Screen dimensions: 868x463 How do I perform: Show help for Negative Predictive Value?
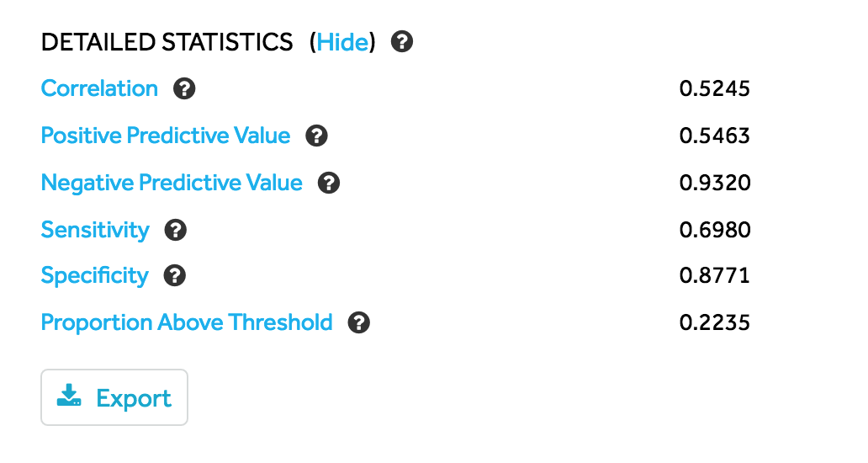[x=329, y=183]
